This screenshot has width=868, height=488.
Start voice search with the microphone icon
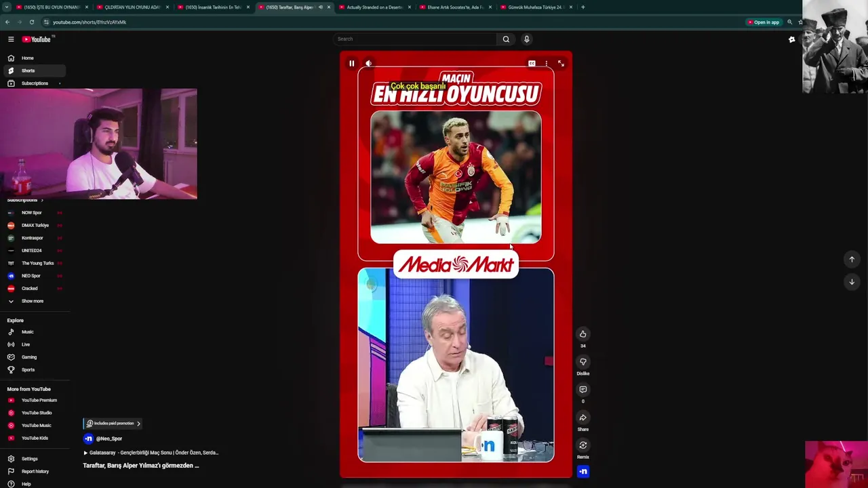pos(526,39)
